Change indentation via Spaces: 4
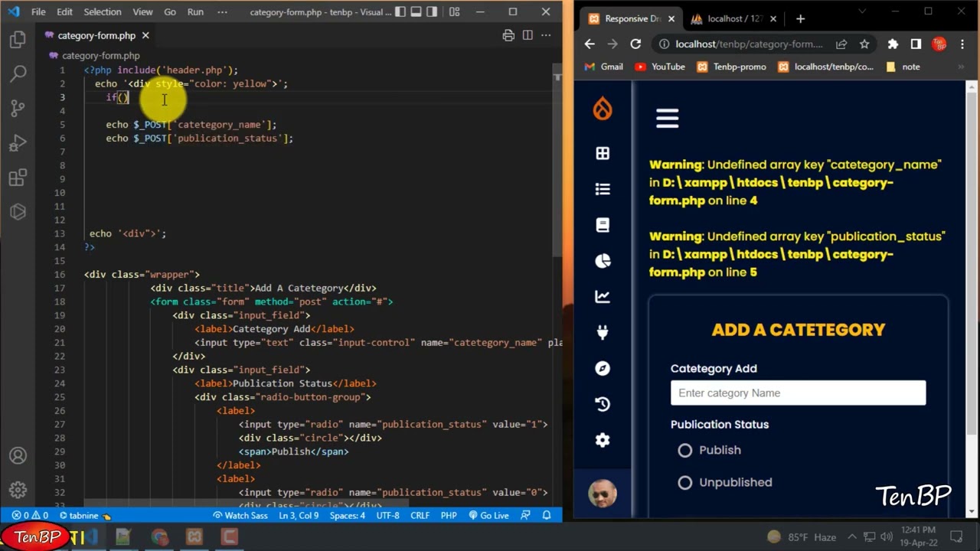The height and width of the screenshot is (551, 980). (x=348, y=516)
